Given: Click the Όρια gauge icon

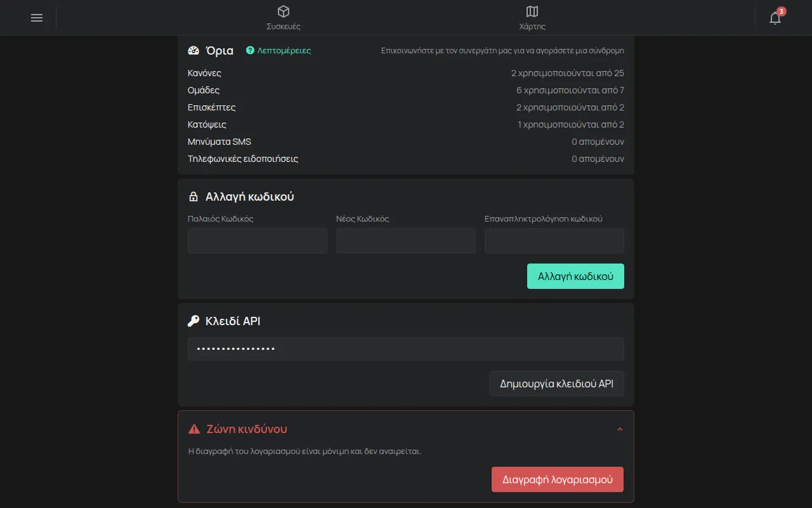Looking at the screenshot, I should [194, 50].
